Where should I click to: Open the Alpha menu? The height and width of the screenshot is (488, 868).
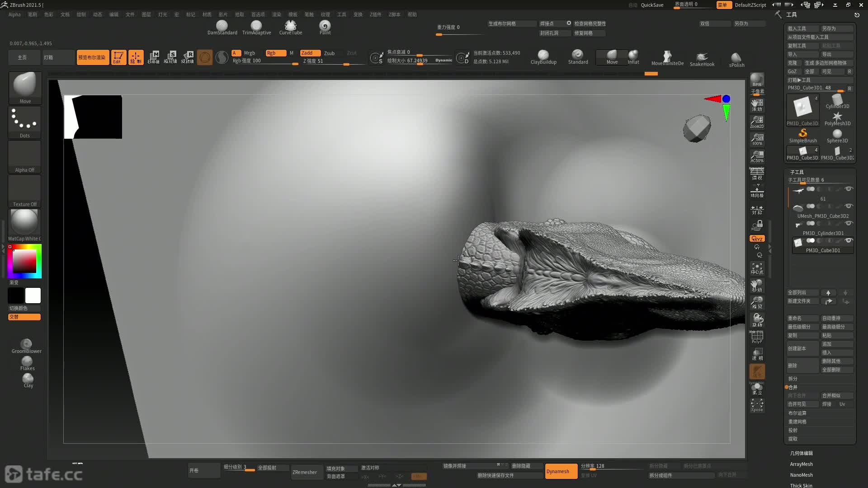point(14,14)
